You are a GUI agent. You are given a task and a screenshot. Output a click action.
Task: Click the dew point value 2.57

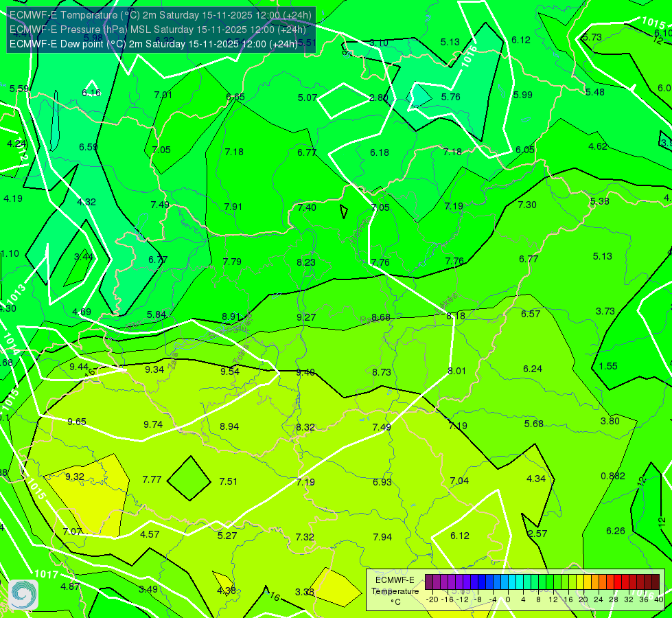(x=537, y=534)
